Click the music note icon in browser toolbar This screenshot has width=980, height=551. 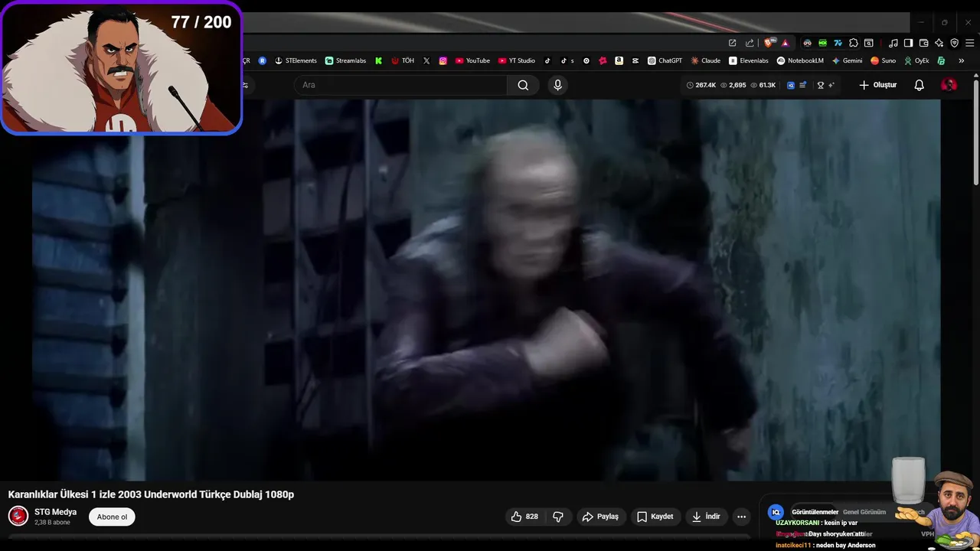pyautogui.click(x=893, y=43)
